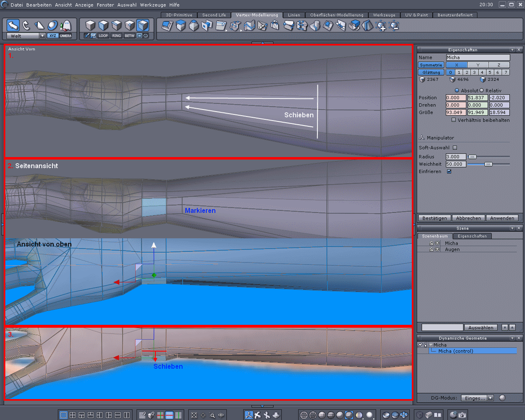The image size is (525, 420).
Task: Activate the RING selection button
Action: point(116,36)
